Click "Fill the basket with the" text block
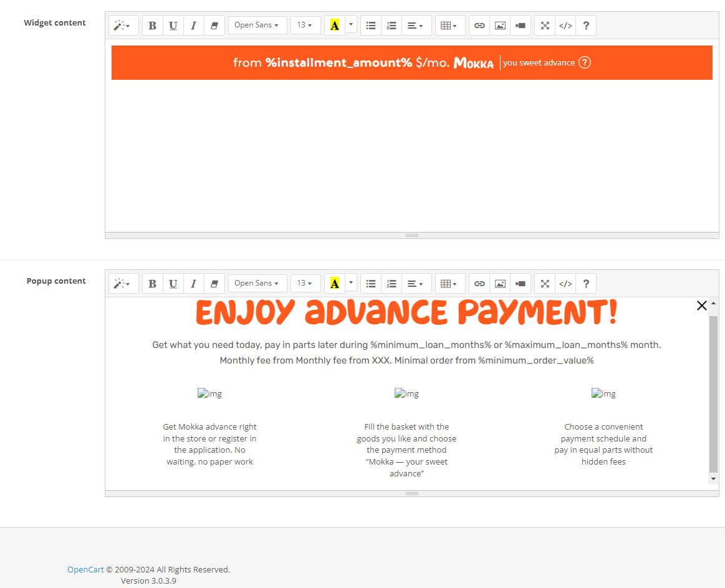725x588 pixels. tap(406, 450)
